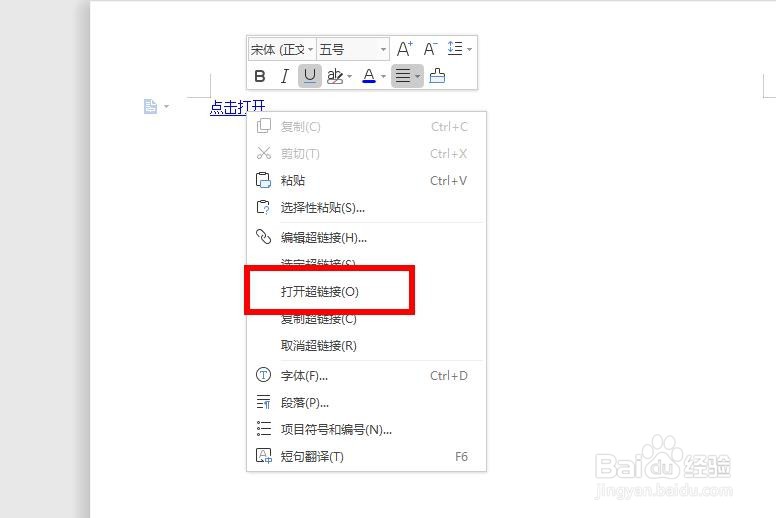This screenshot has width=776, height=518.
Task: Decrease font size with A- icon
Action: (x=430, y=49)
